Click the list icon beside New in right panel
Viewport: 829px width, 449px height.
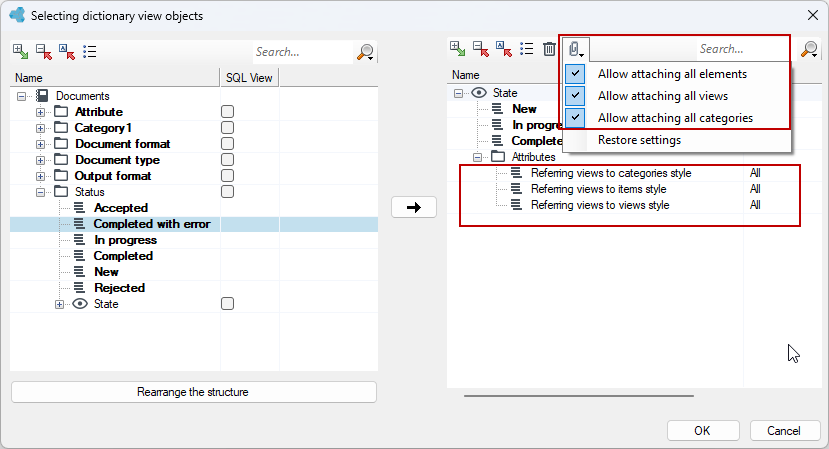498,108
